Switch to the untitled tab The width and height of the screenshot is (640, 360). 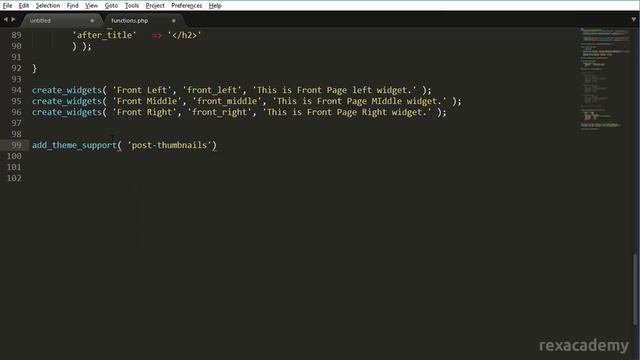pyautogui.click(x=61, y=20)
